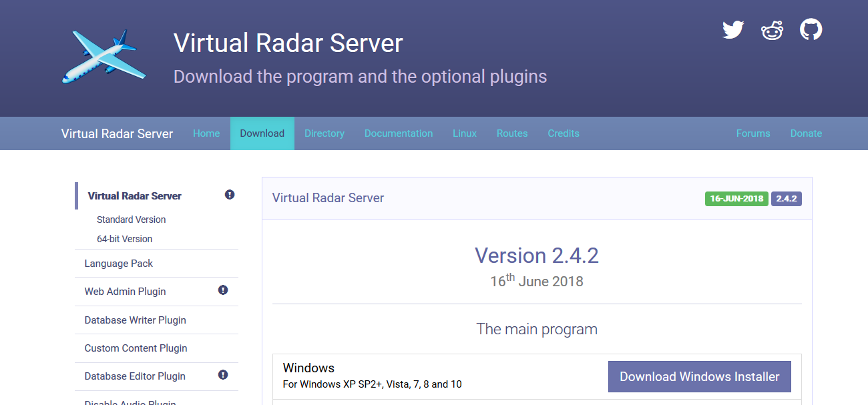This screenshot has width=868, height=405.
Task: Select Standard Version in the sidebar
Action: pyautogui.click(x=131, y=219)
